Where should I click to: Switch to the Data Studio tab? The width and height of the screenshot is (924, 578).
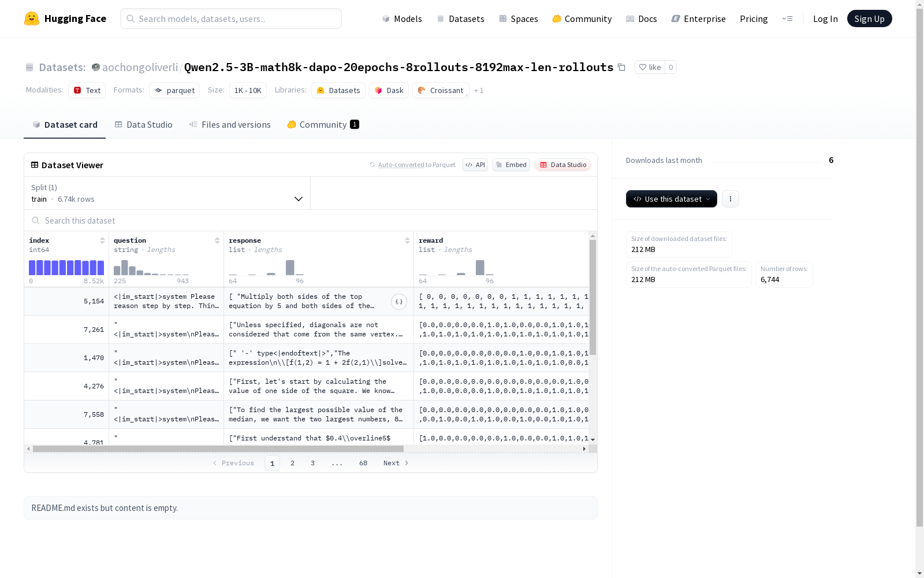[x=144, y=125]
